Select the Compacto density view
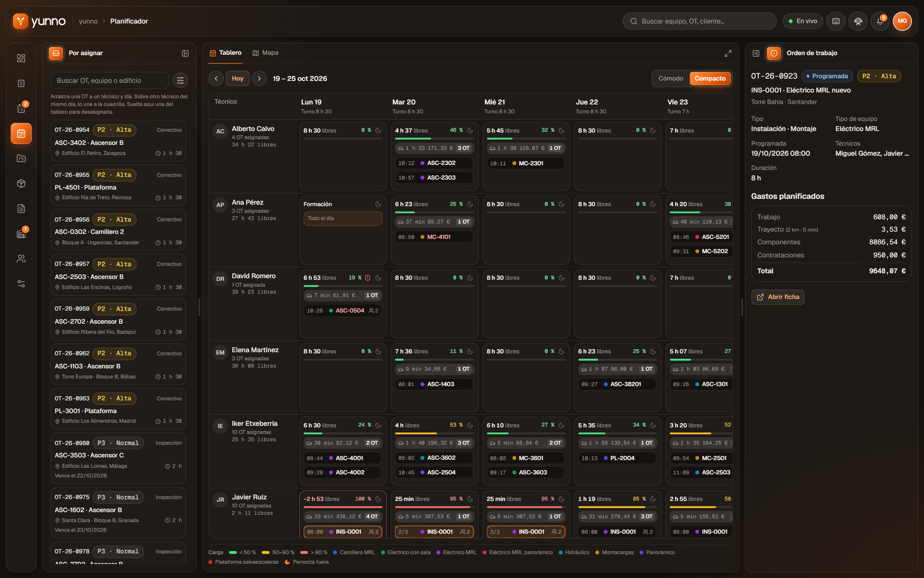924x578 pixels. click(710, 79)
